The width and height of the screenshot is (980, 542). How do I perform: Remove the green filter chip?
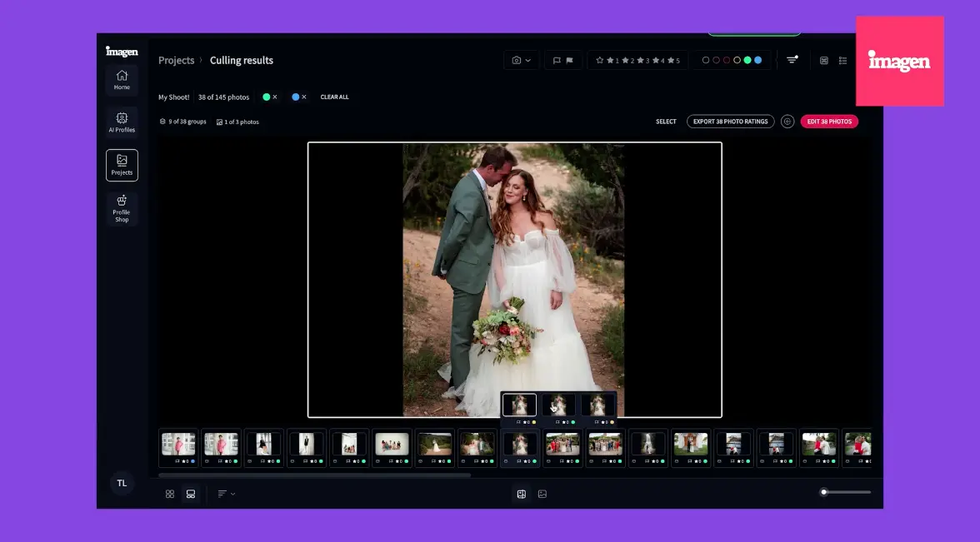(275, 97)
